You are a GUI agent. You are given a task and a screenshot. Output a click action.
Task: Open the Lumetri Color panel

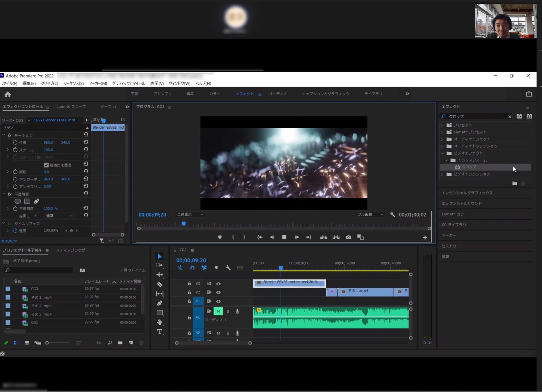pyautogui.click(x=454, y=214)
